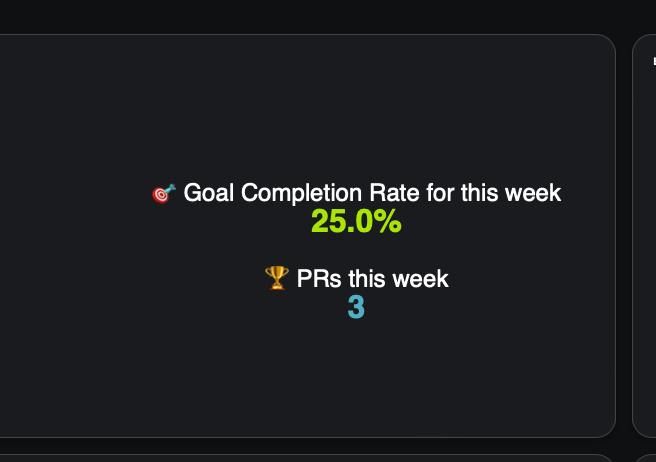Image resolution: width=656 pixels, height=462 pixels.
Task: Click the word PRs beside the trophy
Action: [x=319, y=279]
